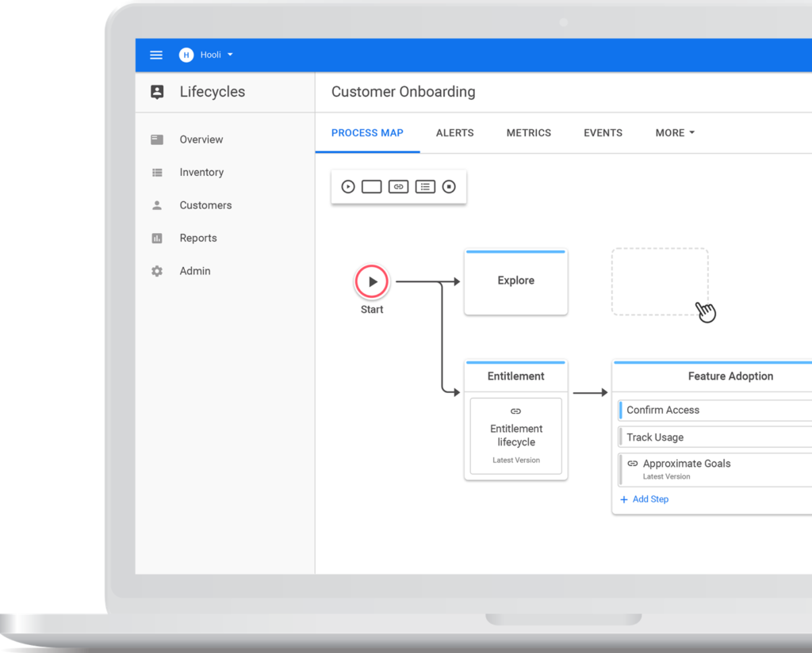Click the Customers person icon
Viewport: 812px width, 653px height.
coord(157,205)
